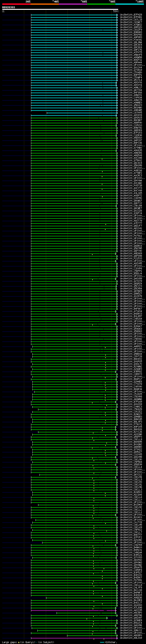Select hit label UniRef100_Q5BE64
The image size is (146, 644).
pos(131,354)
